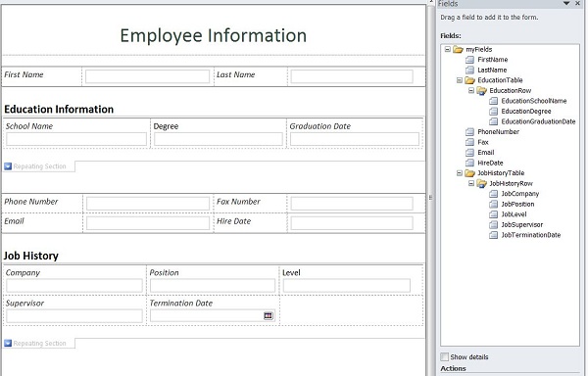Click the Last Name text box
Screen dimensions: 588x376
tap(352, 76)
